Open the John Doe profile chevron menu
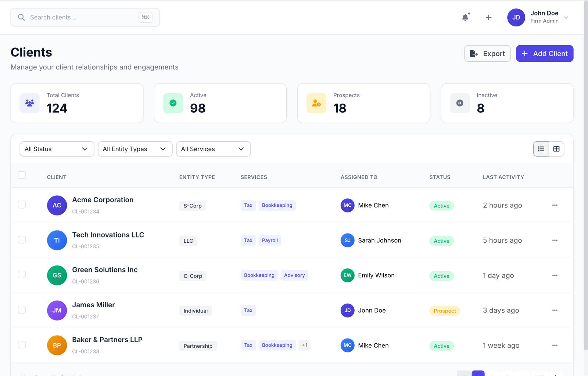 pos(566,17)
